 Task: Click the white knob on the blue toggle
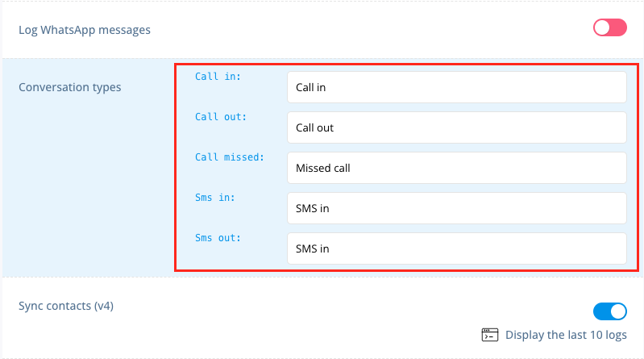[618, 311]
